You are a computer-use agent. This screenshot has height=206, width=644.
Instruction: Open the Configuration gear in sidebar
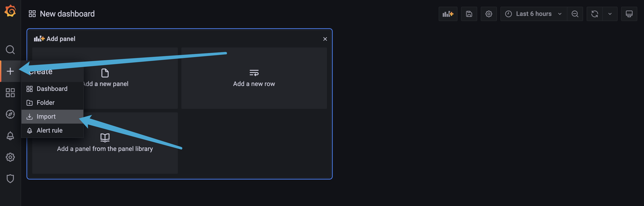pos(10,157)
